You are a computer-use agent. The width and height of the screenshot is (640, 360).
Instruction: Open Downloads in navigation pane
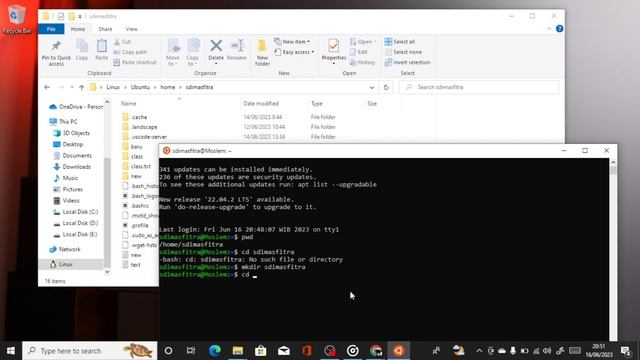[x=76, y=167]
